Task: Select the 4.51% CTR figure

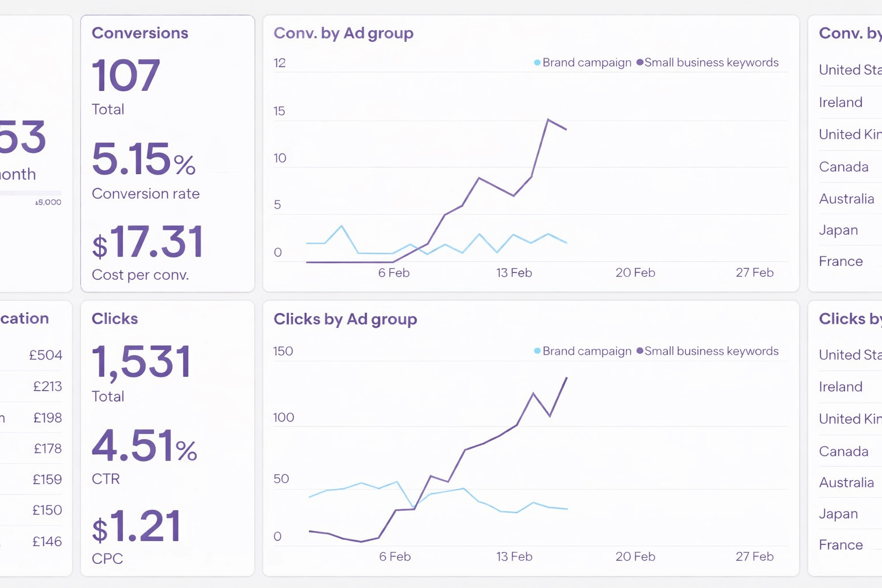Action: click(x=145, y=446)
